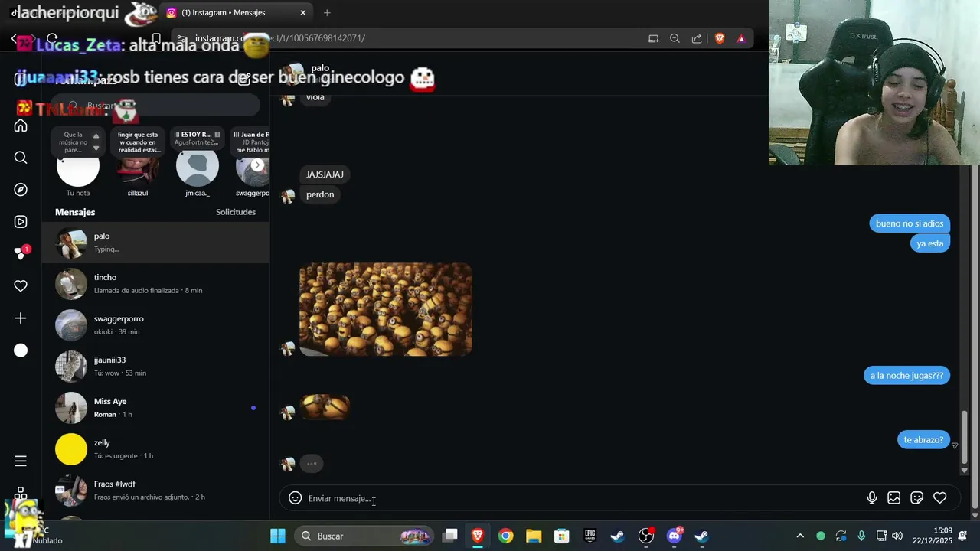Image resolution: width=980 pixels, height=551 pixels.
Task: Open profile avatar in the sidebar
Action: (x=21, y=350)
